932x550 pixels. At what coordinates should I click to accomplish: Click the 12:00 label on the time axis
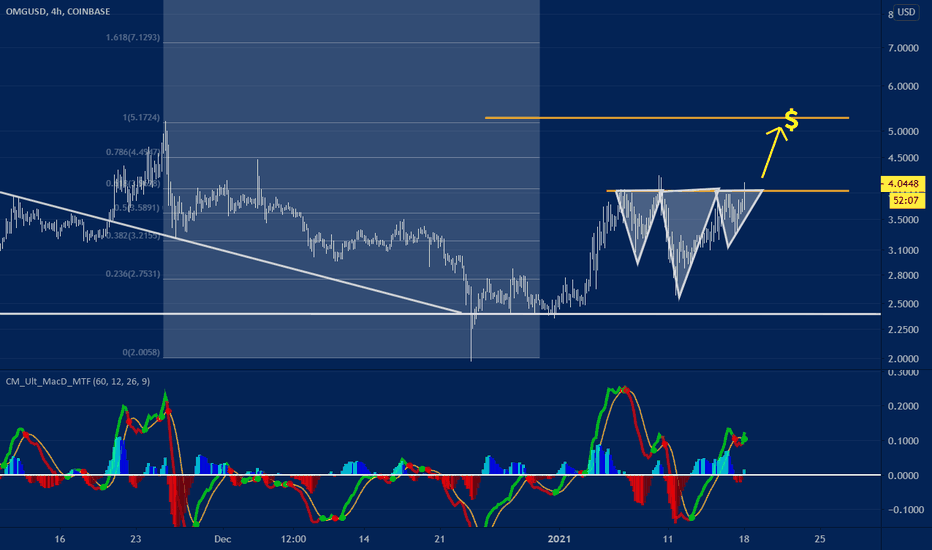click(x=293, y=539)
